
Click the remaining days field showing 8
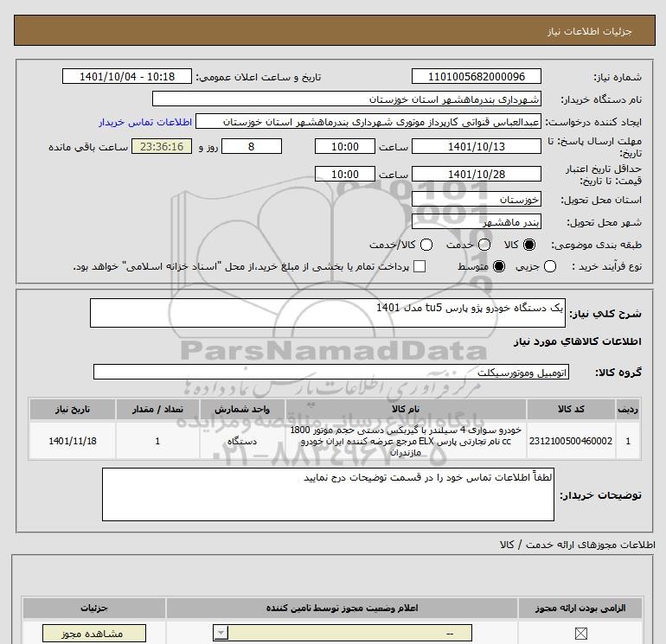(x=252, y=146)
